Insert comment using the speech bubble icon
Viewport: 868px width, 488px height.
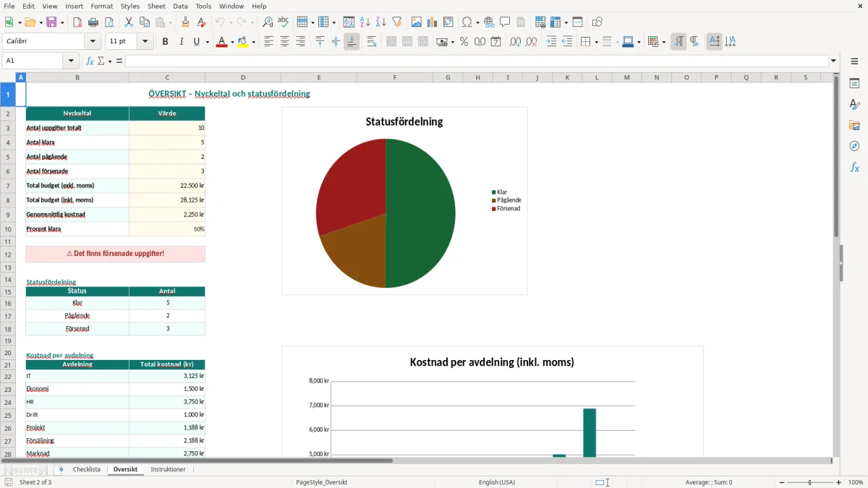tap(505, 22)
